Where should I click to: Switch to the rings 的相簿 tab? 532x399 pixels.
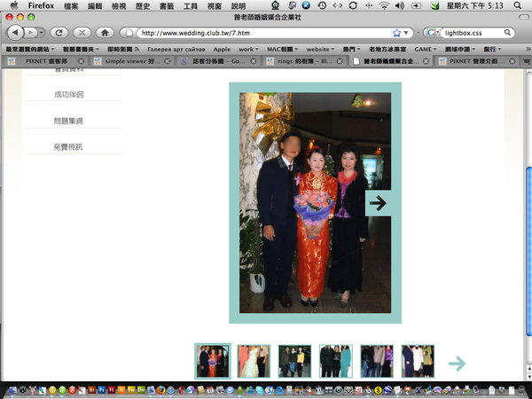pos(305,61)
